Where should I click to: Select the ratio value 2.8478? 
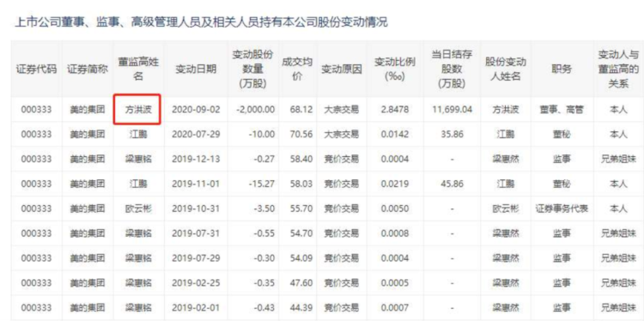[395, 110]
